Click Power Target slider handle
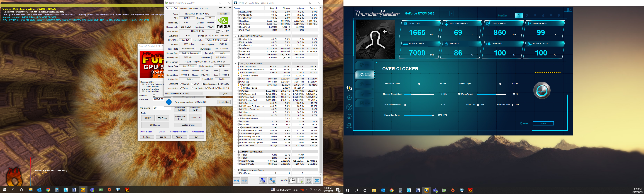This screenshot has height=194, width=644. pyautogui.click(x=500, y=84)
